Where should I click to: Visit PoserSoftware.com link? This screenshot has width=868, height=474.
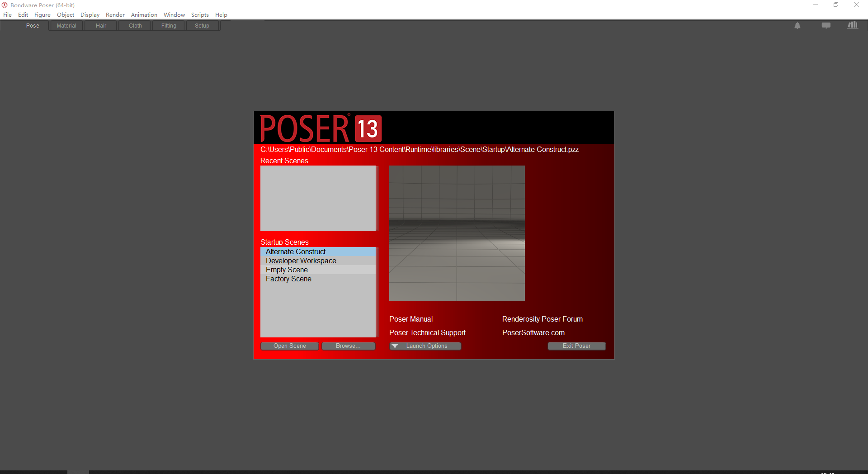pos(533,332)
